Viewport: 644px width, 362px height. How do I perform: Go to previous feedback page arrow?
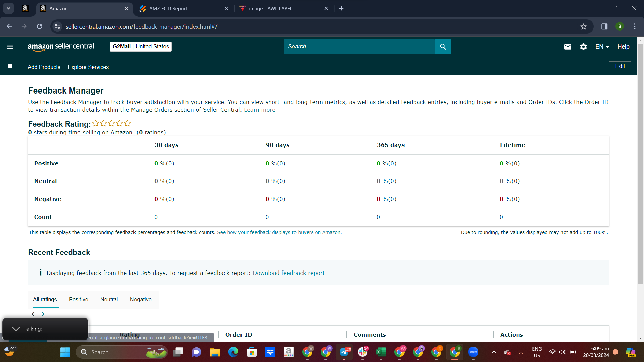33,314
